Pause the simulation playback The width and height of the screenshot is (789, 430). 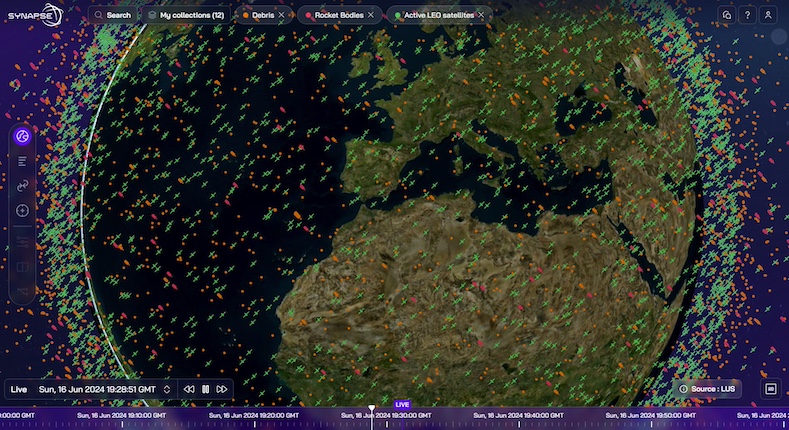click(x=205, y=389)
